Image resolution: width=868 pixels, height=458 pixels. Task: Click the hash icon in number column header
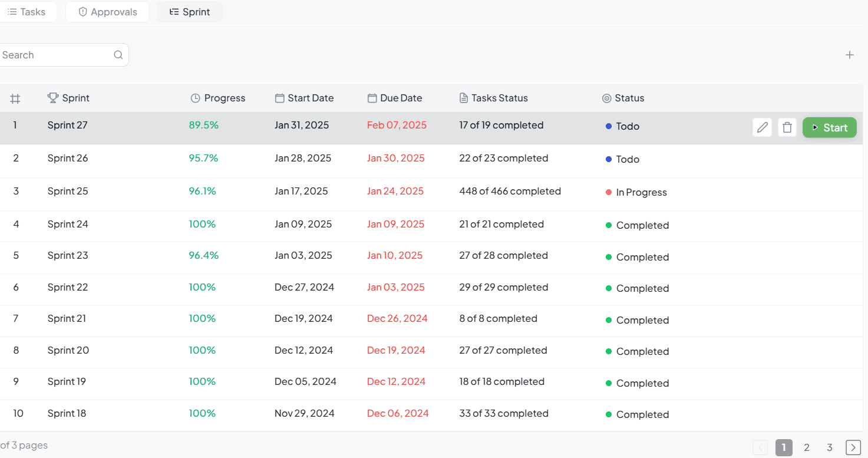click(15, 98)
